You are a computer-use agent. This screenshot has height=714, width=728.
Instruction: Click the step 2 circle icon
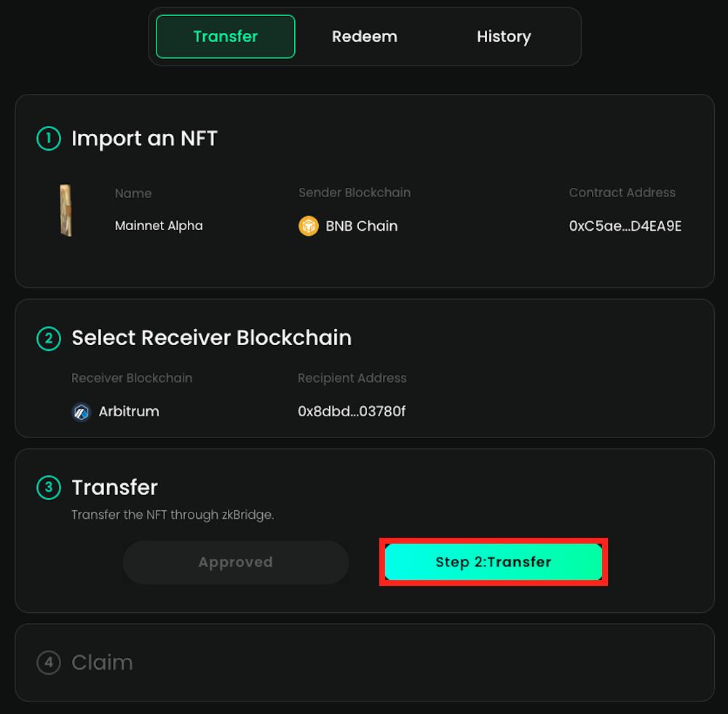pos(49,338)
